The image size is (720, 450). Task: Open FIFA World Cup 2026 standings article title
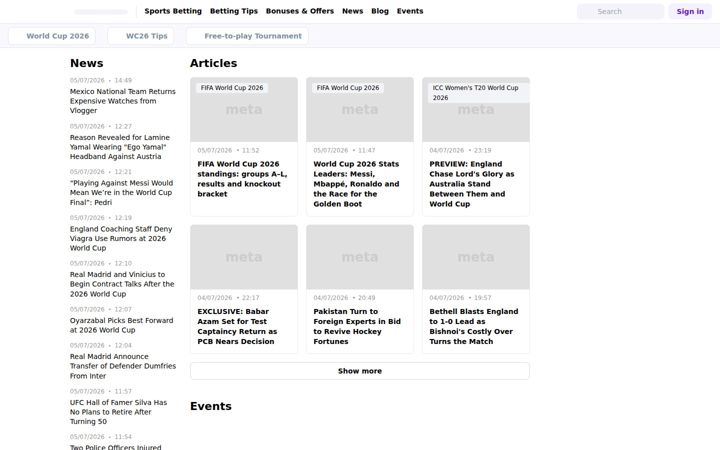[242, 179]
